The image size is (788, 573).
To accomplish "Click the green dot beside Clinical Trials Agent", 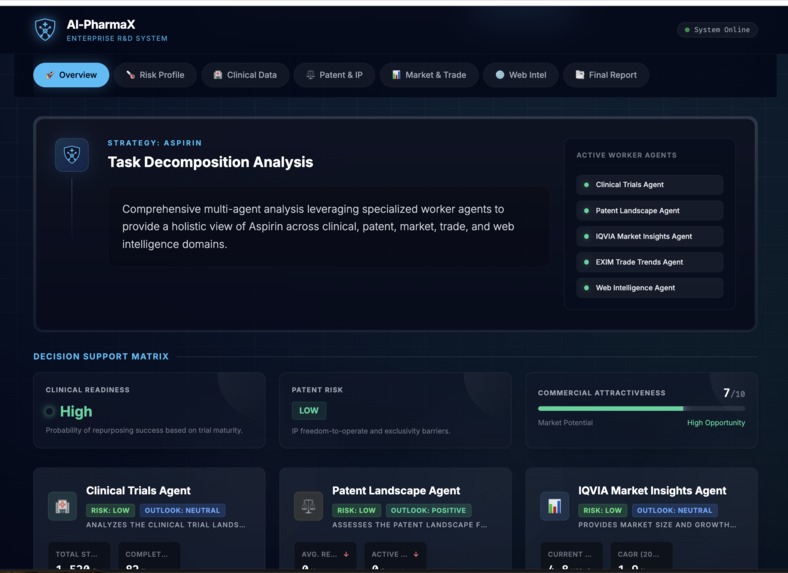I will [x=586, y=185].
